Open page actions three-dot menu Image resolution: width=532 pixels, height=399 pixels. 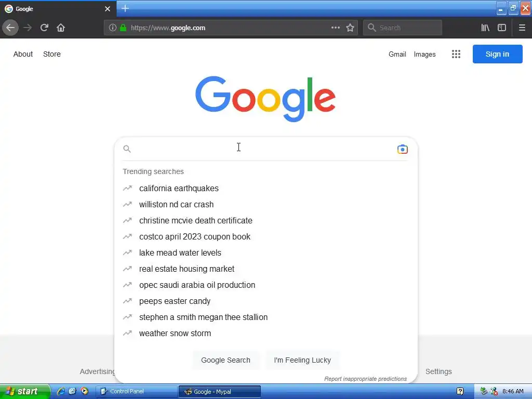(x=335, y=28)
